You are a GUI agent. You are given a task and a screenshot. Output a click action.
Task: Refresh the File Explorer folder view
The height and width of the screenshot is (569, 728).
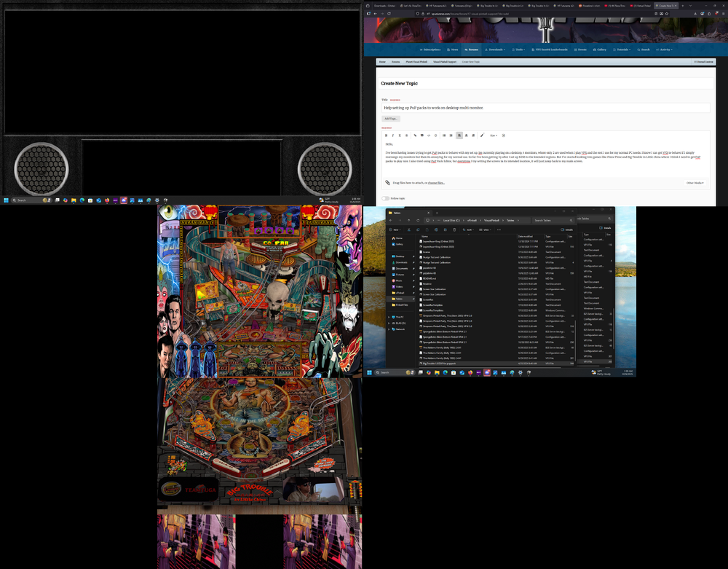pyautogui.click(x=418, y=220)
